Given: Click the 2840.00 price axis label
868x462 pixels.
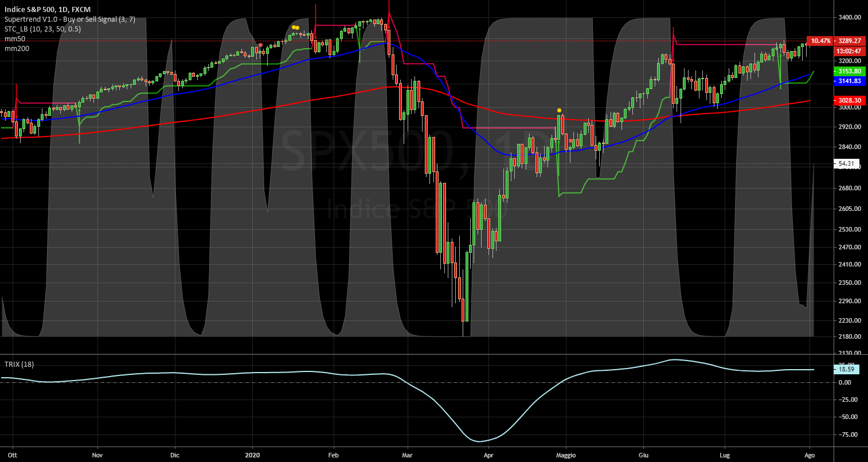Looking at the screenshot, I should [x=850, y=147].
